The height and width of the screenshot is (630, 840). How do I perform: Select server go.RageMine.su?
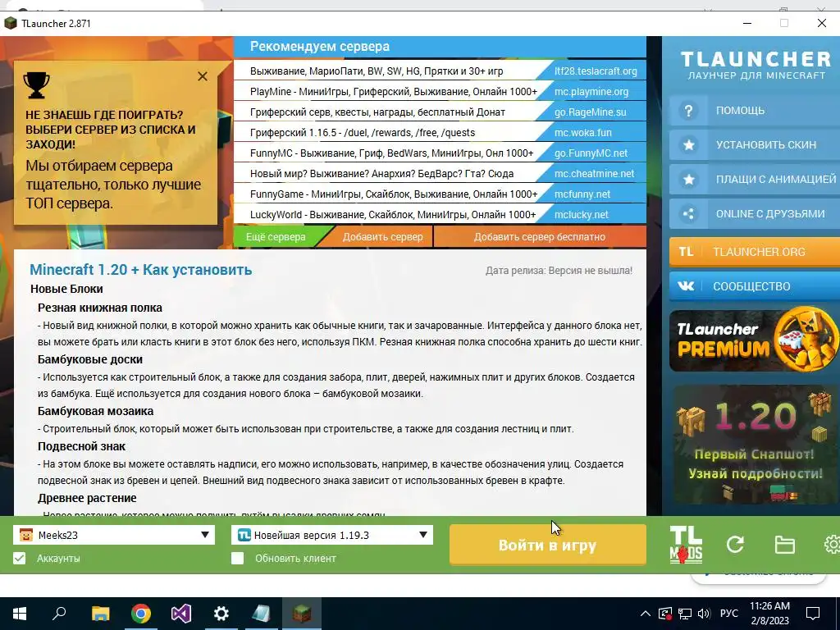tap(591, 112)
